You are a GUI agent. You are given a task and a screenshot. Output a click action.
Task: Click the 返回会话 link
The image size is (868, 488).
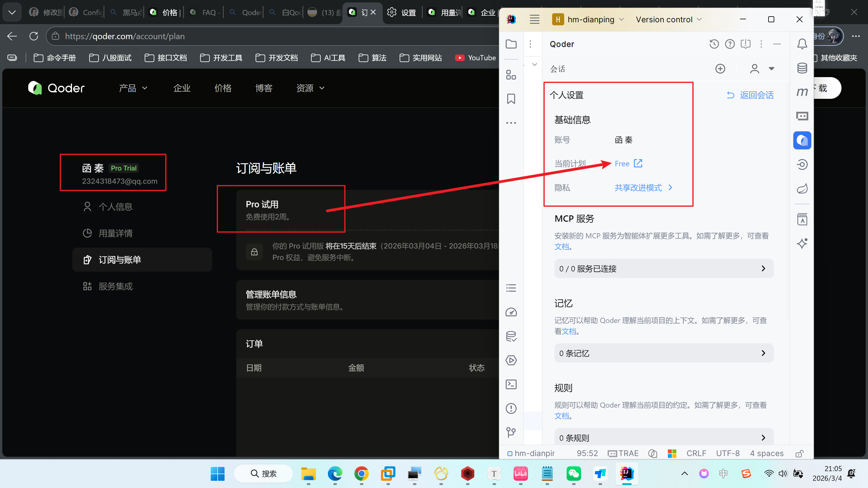click(750, 95)
